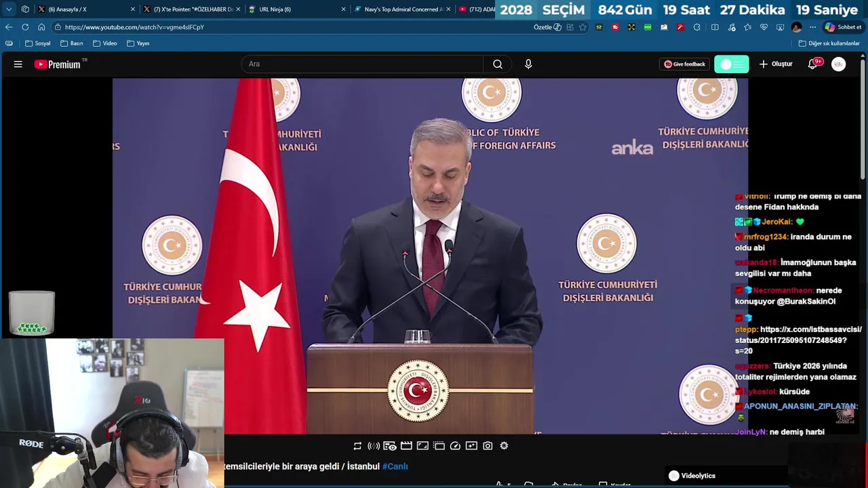Click the video filters sparkle icon
Image resolution: width=868 pixels, height=488 pixels.
(x=471, y=446)
